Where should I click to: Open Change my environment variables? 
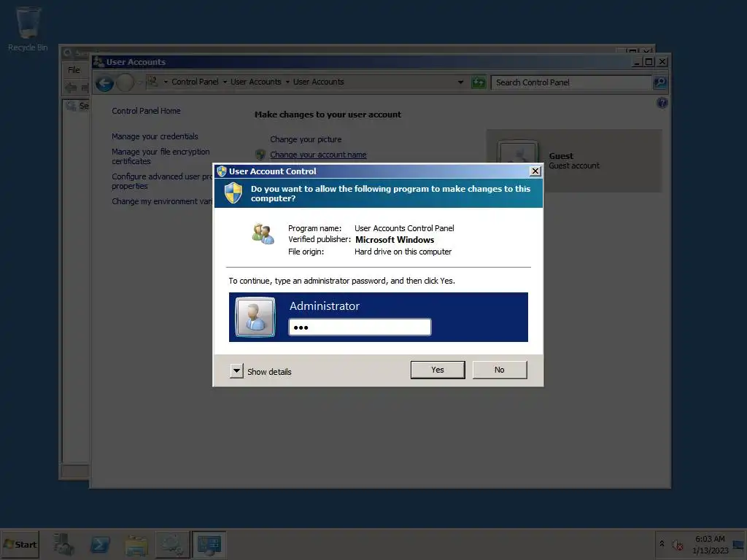pos(162,201)
